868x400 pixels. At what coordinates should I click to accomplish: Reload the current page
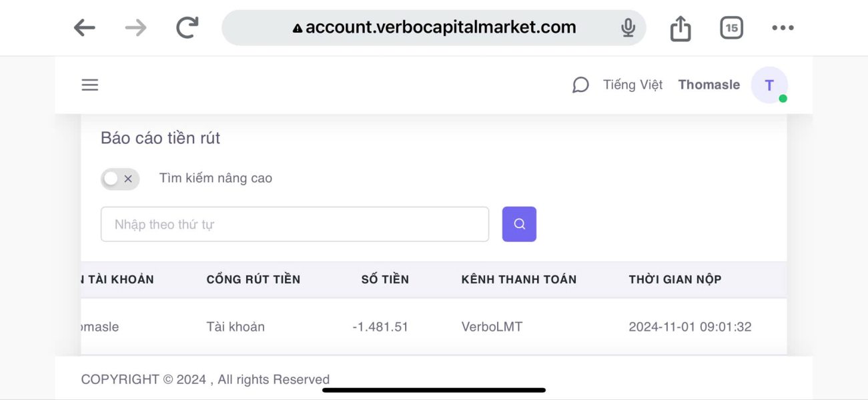[x=187, y=27]
